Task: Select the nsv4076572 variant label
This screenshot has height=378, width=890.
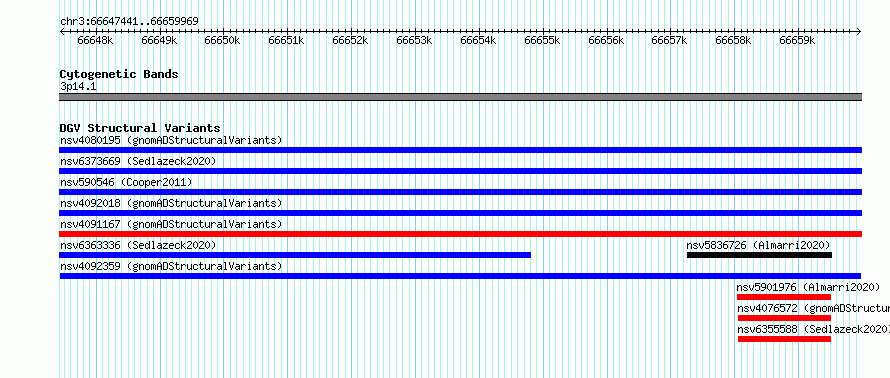Action: click(813, 308)
